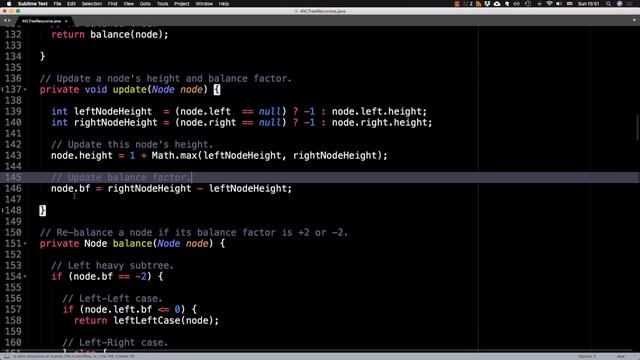Click line number 132 in gutter
This screenshot has height=360, width=640.
coord(13,34)
